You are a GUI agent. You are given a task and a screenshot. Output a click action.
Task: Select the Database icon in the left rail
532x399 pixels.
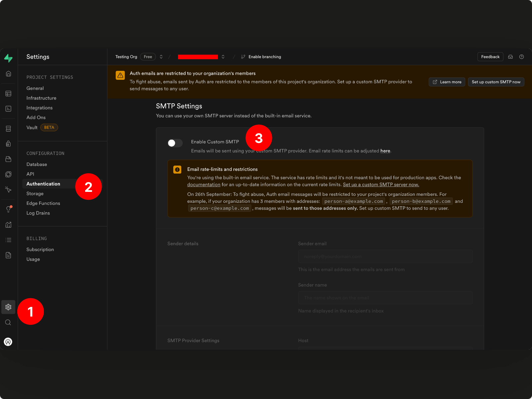tap(8, 128)
